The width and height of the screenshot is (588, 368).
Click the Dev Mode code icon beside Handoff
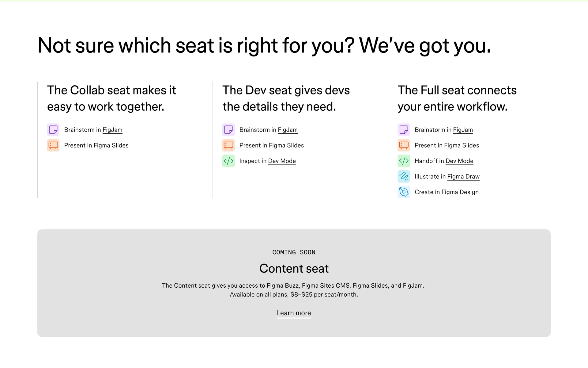pyautogui.click(x=404, y=161)
